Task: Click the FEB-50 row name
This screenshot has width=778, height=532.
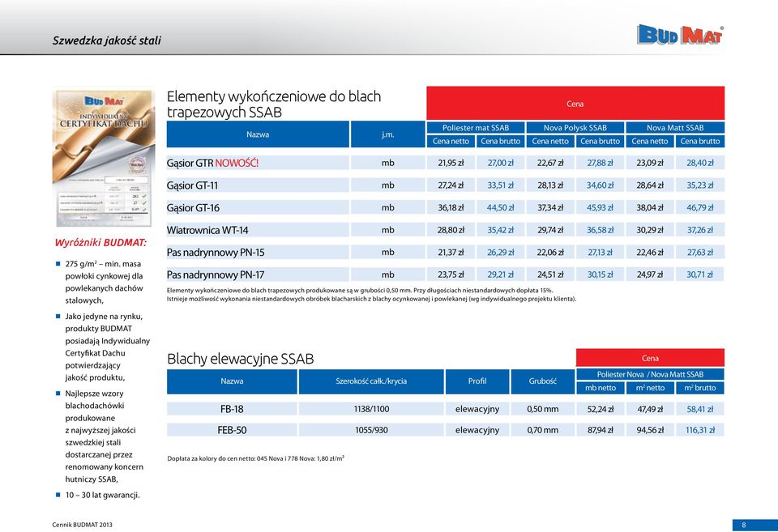Action: (232, 430)
